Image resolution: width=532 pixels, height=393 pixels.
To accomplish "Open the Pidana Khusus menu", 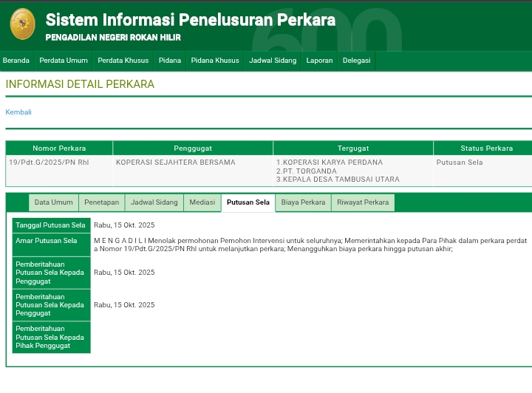I will (215, 61).
